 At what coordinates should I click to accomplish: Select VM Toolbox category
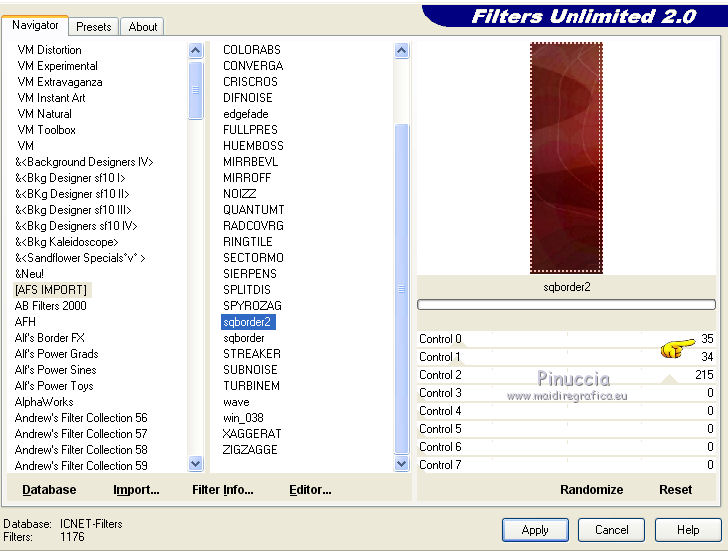coord(46,130)
